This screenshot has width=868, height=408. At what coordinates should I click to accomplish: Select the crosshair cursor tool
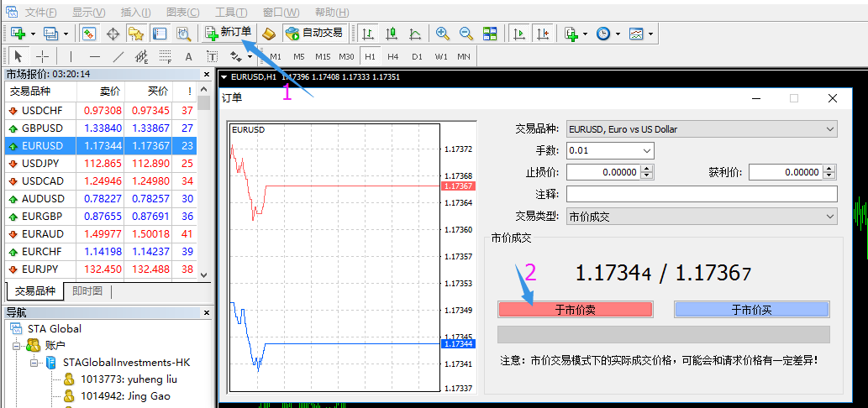tap(43, 56)
